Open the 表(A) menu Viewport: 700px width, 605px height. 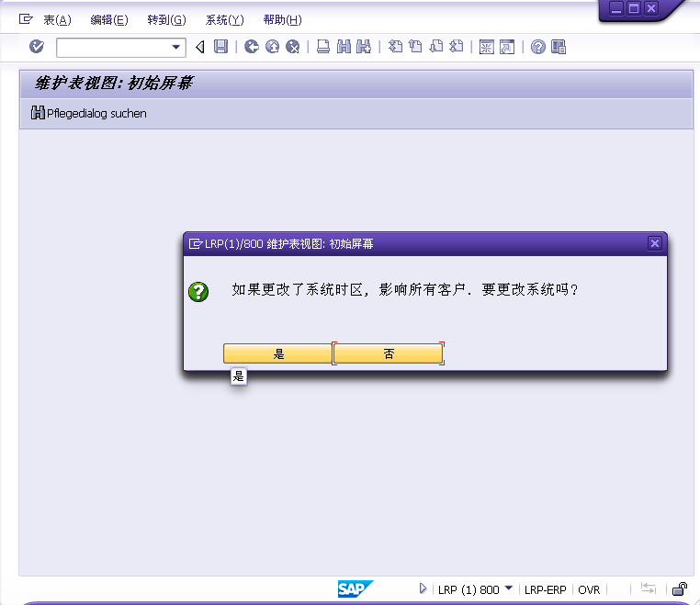pyautogui.click(x=57, y=19)
